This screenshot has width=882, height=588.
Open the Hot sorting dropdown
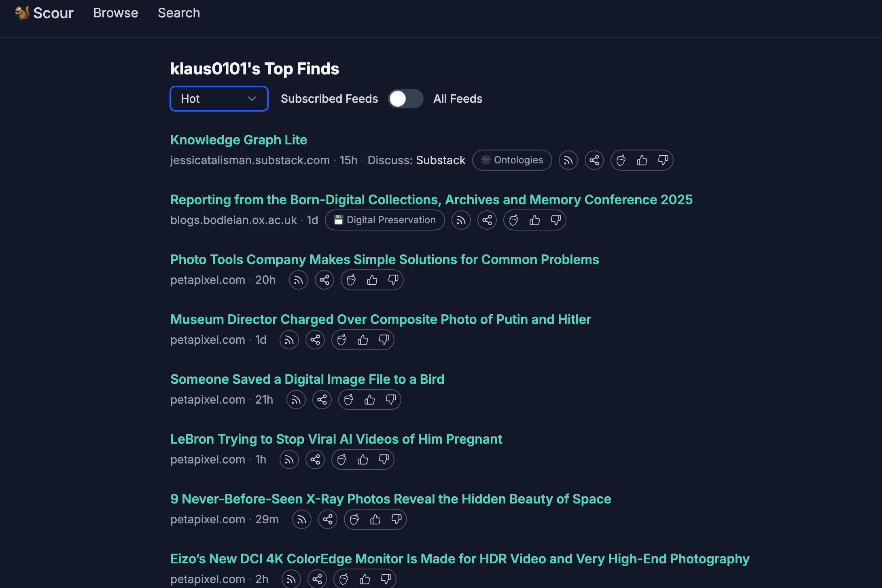tap(218, 99)
